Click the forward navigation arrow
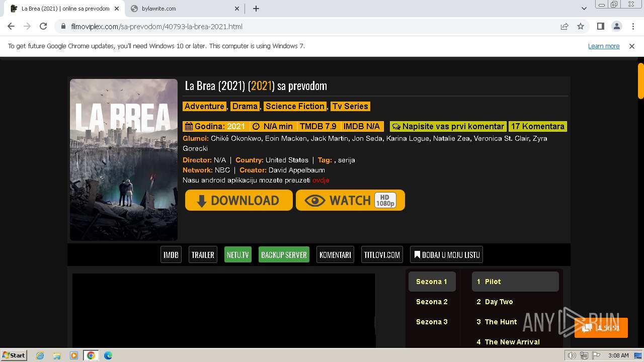This screenshot has height=362, width=644. click(x=27, y=26)
